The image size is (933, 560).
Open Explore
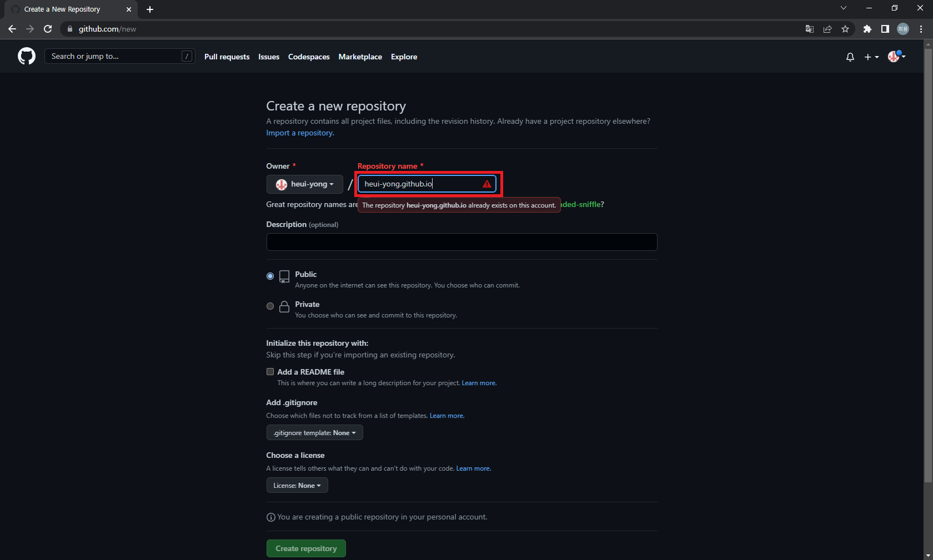(x=404, y=57)
